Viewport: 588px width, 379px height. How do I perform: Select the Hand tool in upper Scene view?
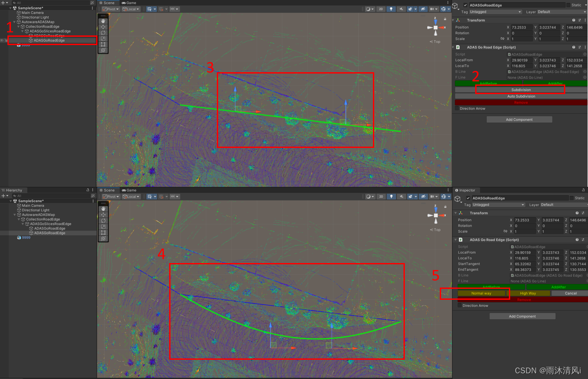pos(103,21)
